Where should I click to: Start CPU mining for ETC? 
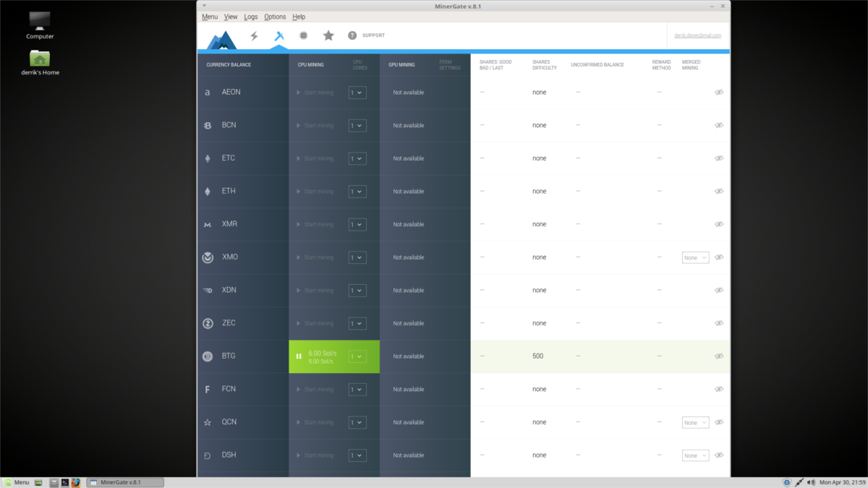click(x=315, y=158)
